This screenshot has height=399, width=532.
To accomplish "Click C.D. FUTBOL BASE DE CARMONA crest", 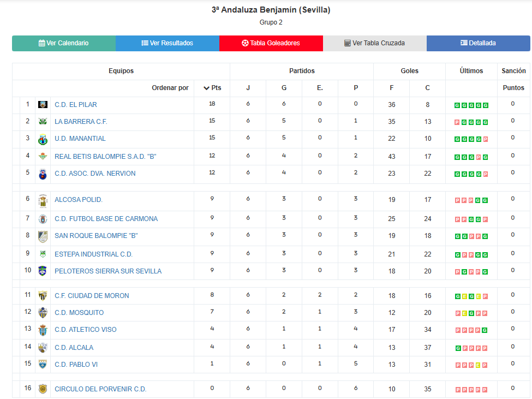I will (43, 219).
